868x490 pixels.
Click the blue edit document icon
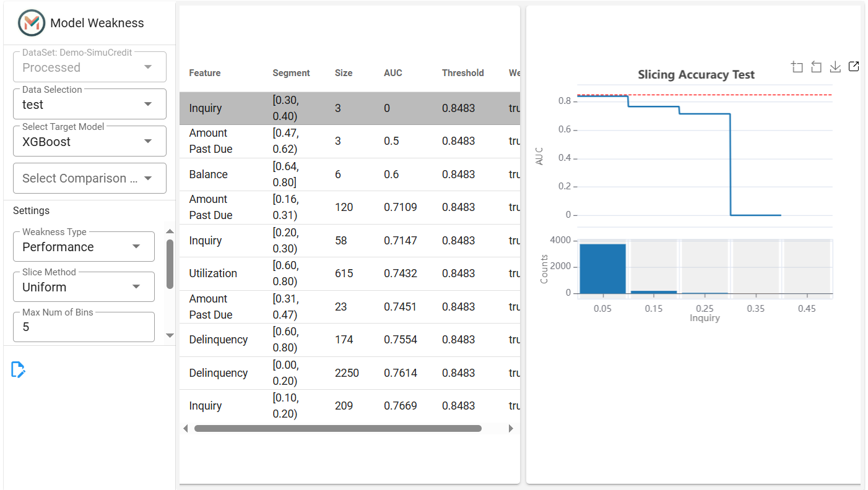(18, 369)
